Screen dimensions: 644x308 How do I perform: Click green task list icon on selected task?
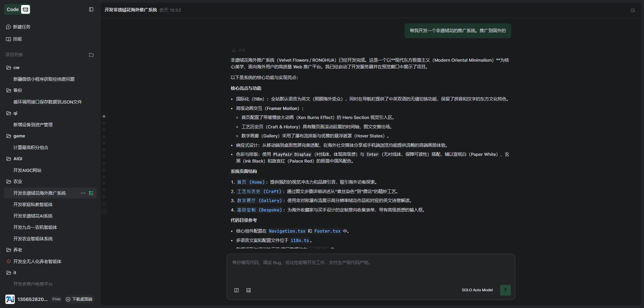91,193
